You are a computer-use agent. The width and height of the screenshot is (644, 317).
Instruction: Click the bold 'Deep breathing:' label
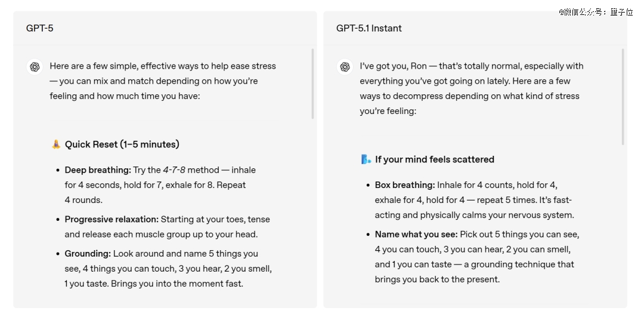(x=97, y=170)
